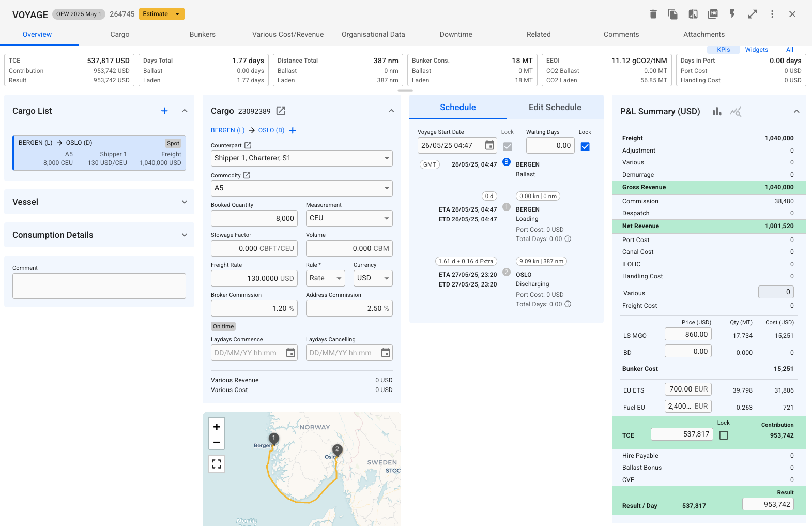Click the lightning bolt action icon
This screenshot has height=526, width=812.
(x=732, y=14)
